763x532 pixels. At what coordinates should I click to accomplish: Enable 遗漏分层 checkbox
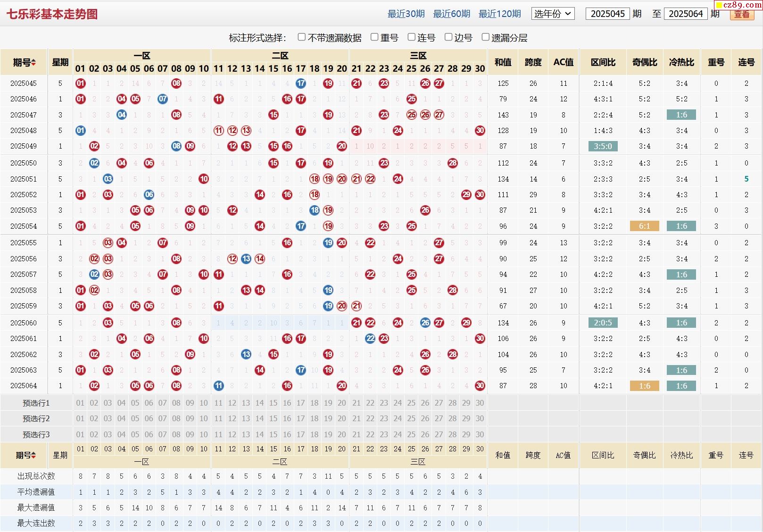tap(485, 37)
